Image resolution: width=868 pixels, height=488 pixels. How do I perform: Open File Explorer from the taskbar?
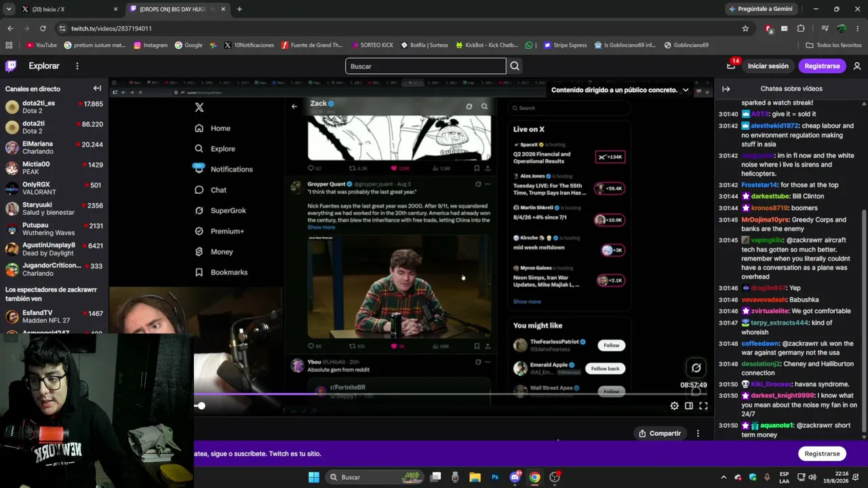[x=475, y=477]
